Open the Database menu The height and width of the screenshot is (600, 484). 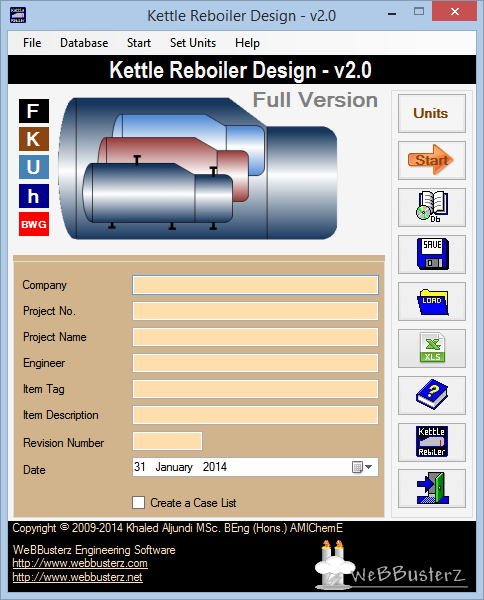click(84, 43)
